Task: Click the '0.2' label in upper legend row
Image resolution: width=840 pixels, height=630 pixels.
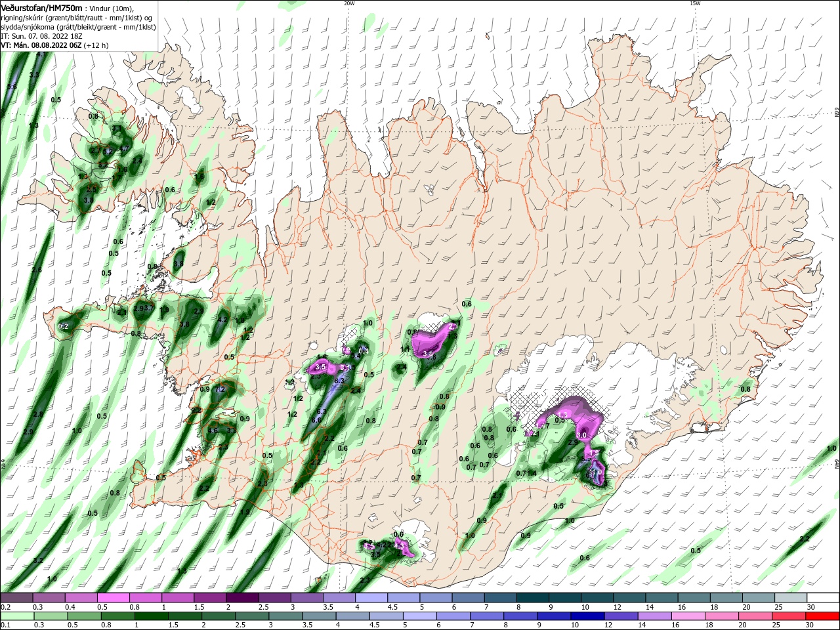Action: coord(5,607)
